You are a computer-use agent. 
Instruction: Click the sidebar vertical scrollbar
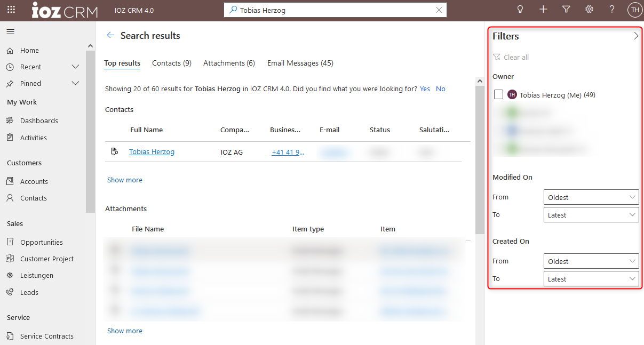coord(90,131)
